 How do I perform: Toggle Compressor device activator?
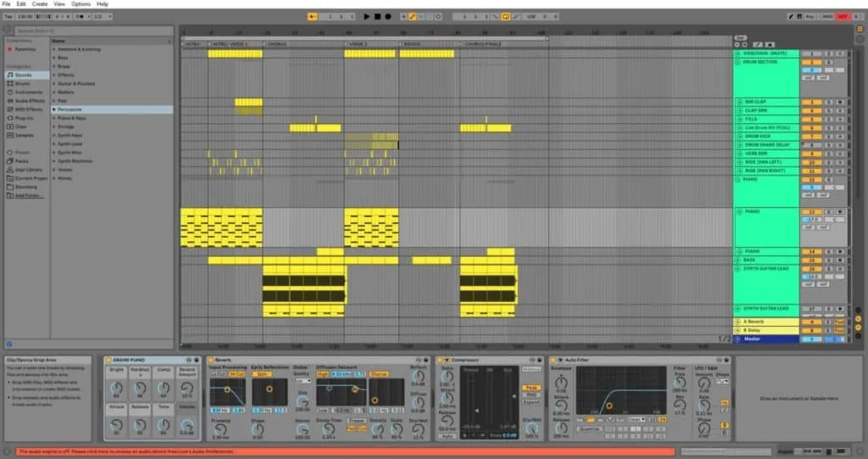(x=439, y=361)
